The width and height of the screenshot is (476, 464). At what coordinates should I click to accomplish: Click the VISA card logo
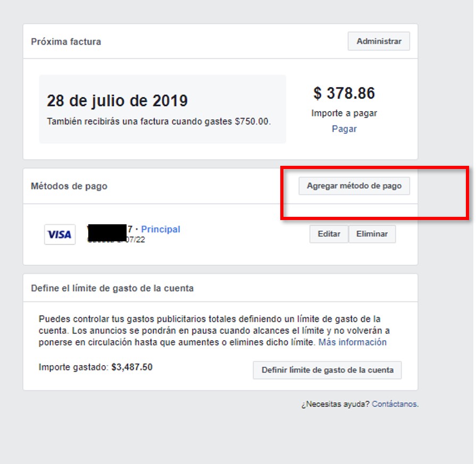60,234
